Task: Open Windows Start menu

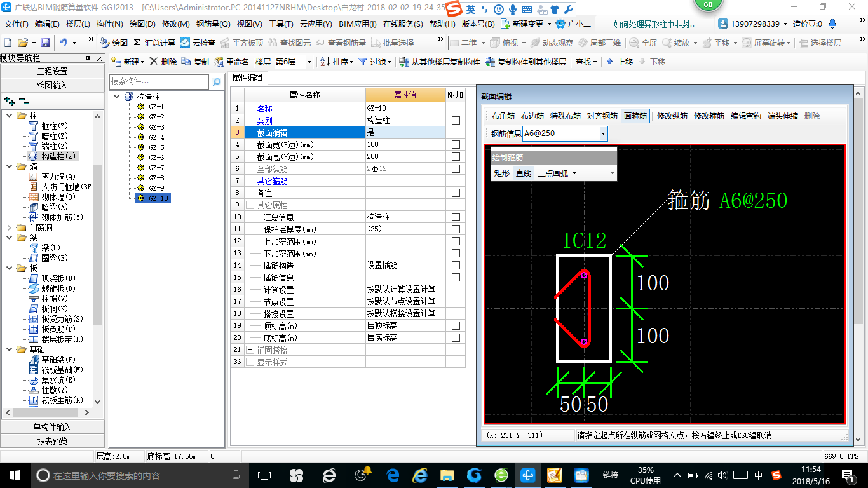Action: click(x=15, y=475)
